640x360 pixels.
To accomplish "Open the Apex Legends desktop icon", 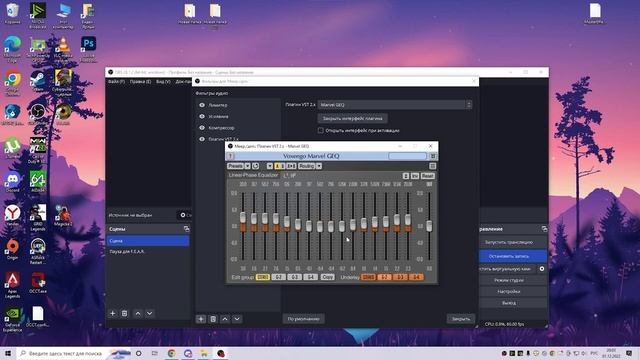I will point(12,284).
